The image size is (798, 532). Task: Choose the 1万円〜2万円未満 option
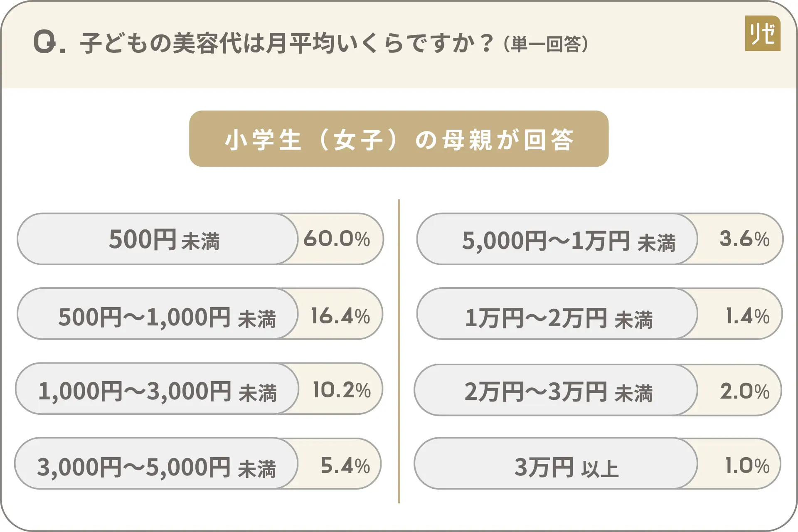(559, 318)
